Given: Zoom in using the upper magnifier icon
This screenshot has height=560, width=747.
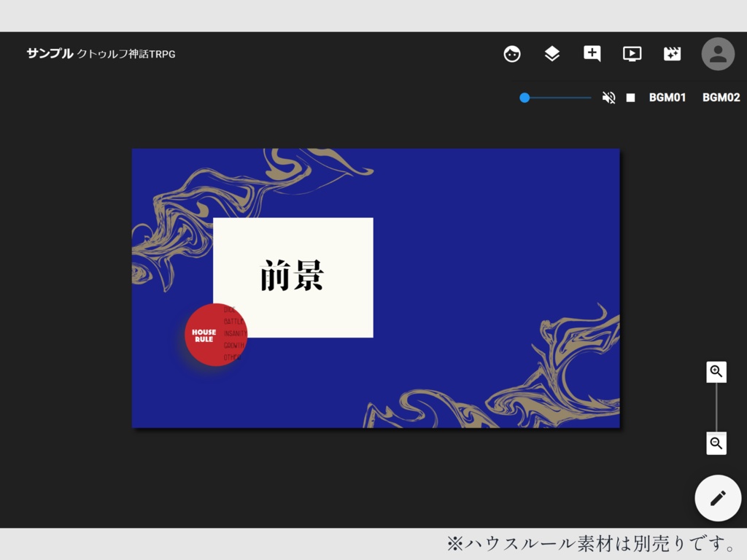Looking at the screenshot, I should click(x=716, y=371).
